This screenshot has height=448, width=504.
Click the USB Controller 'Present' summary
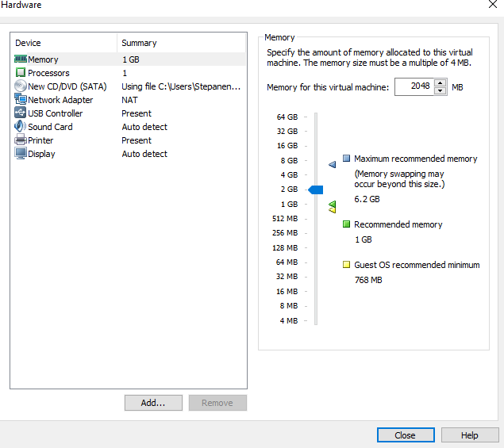click(137, 113)
